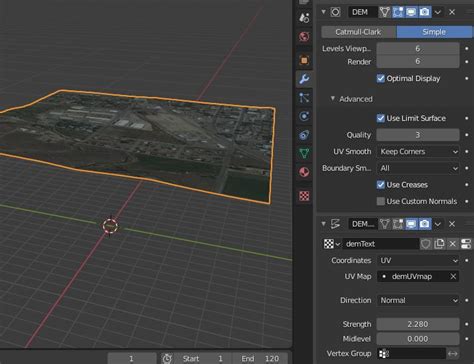Open the Object properties tab (orange square)
Image resolution: width=474 pixels, height=364 pixels.
pyautogui.click(x=304, y=60)
